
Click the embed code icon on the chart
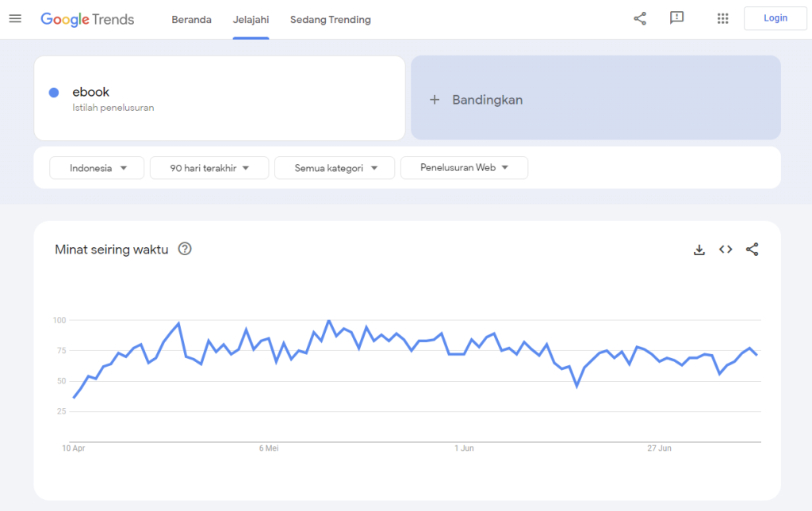pos(726,249)
